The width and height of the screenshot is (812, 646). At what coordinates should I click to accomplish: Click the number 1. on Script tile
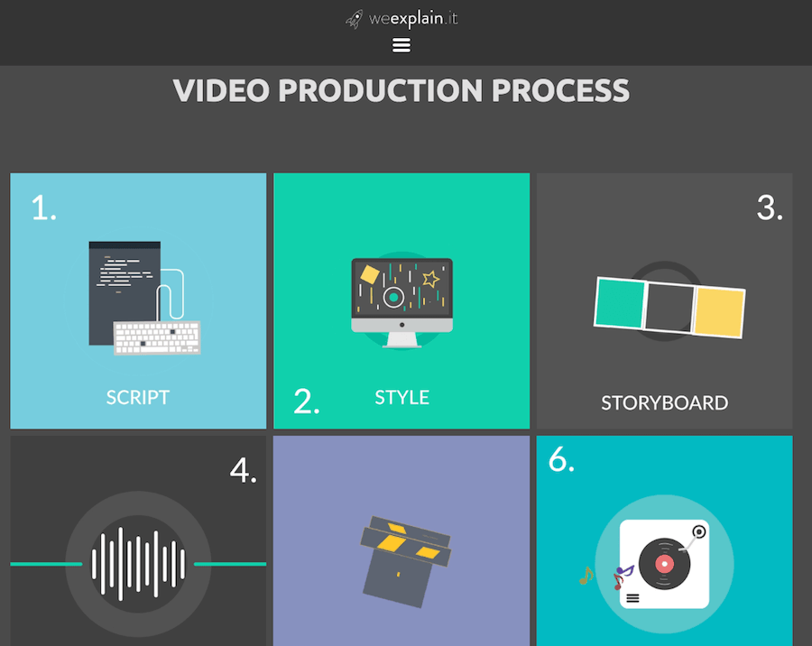(x=43, y=208)
